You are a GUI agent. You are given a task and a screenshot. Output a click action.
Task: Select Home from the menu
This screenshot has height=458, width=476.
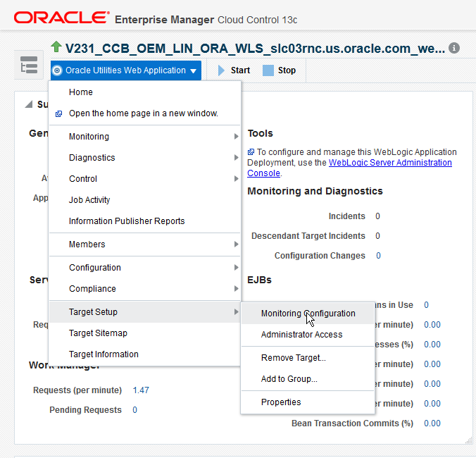pos(144,92)
